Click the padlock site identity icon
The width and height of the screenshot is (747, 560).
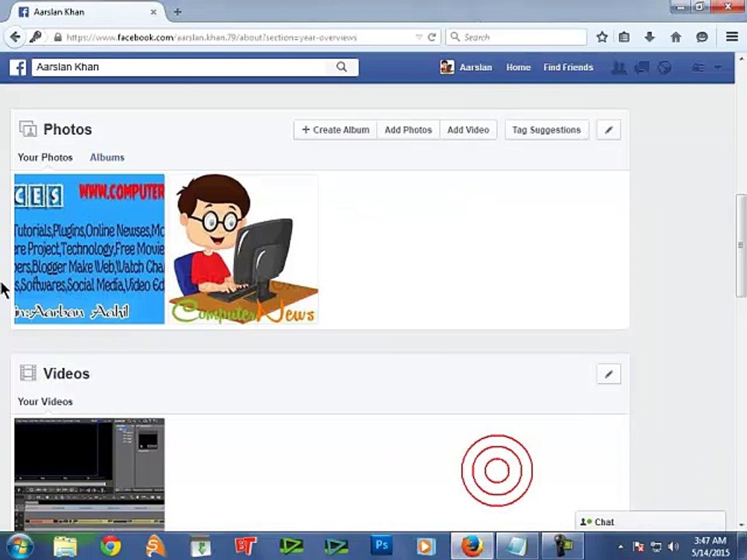click(58, 37)
